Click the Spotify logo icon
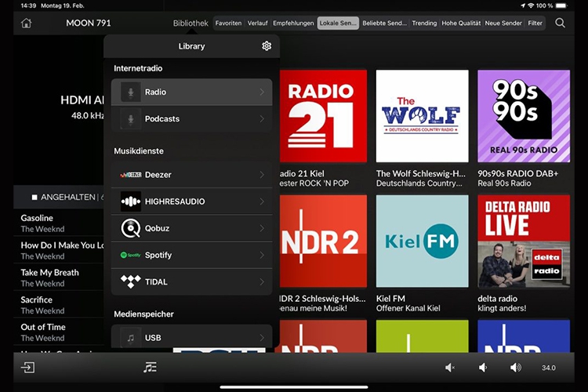This screenshot has width=588, height=392. (130, 255)
